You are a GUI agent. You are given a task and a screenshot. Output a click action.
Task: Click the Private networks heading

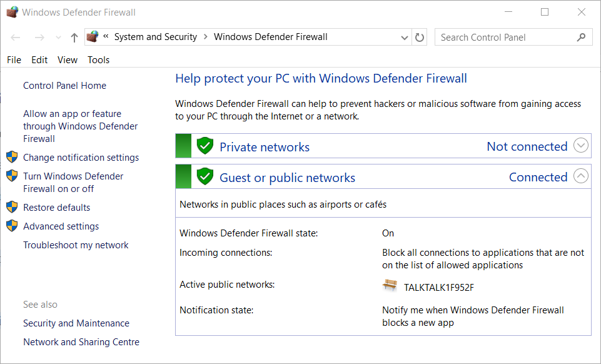coord(265,147)
